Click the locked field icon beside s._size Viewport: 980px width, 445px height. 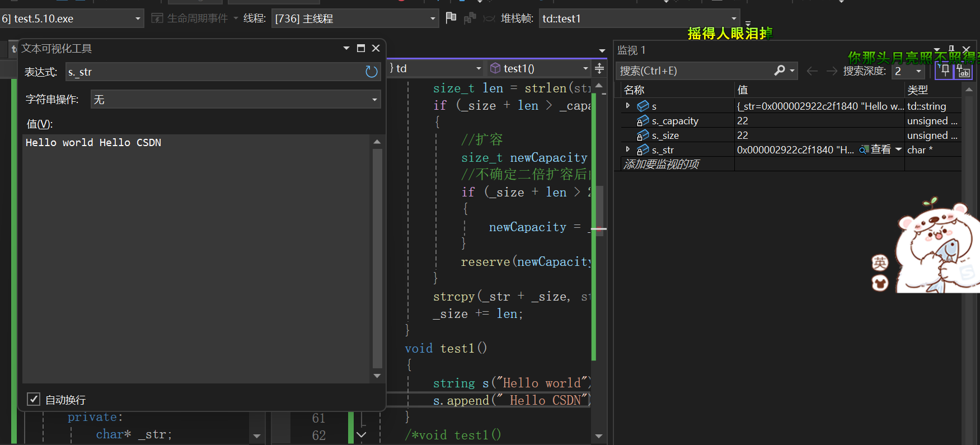point(643,135)
